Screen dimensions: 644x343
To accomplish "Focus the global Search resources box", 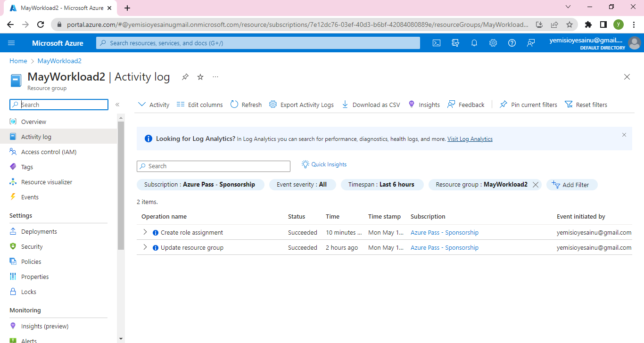I will click(258, 43).
